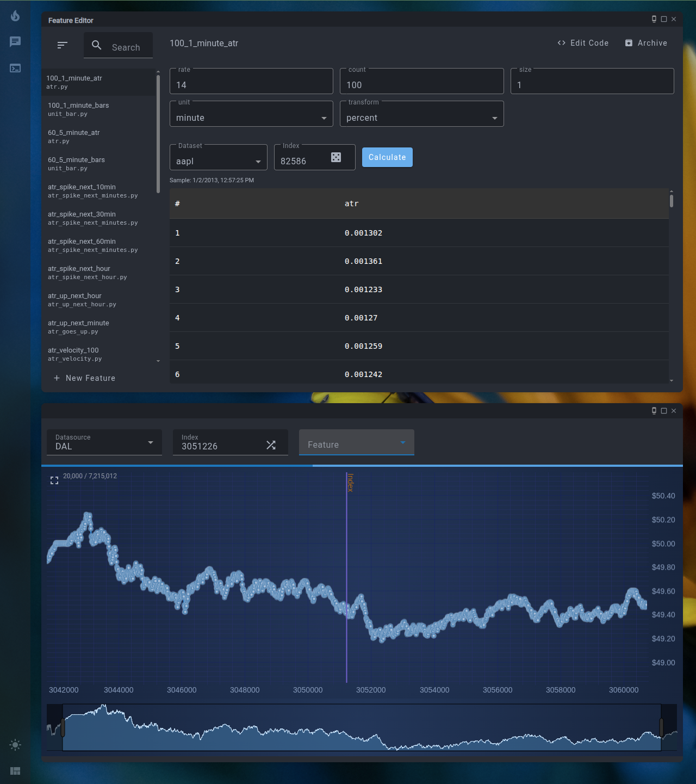Click the 3052000 x-axis label
This screenshot has width=696, height=784.
[x=371, y=690]
